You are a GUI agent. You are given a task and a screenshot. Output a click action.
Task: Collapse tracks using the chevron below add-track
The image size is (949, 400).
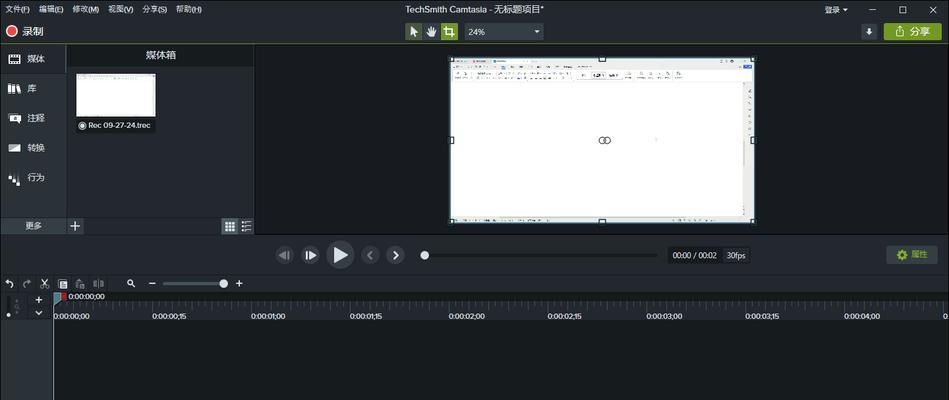pyautogui.click(x=39, y=313)
